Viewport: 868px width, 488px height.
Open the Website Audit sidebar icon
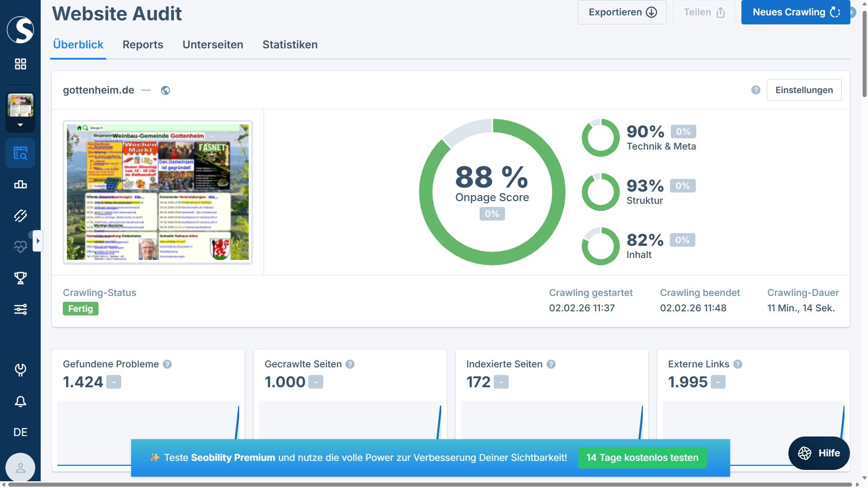tap(20, 153)
